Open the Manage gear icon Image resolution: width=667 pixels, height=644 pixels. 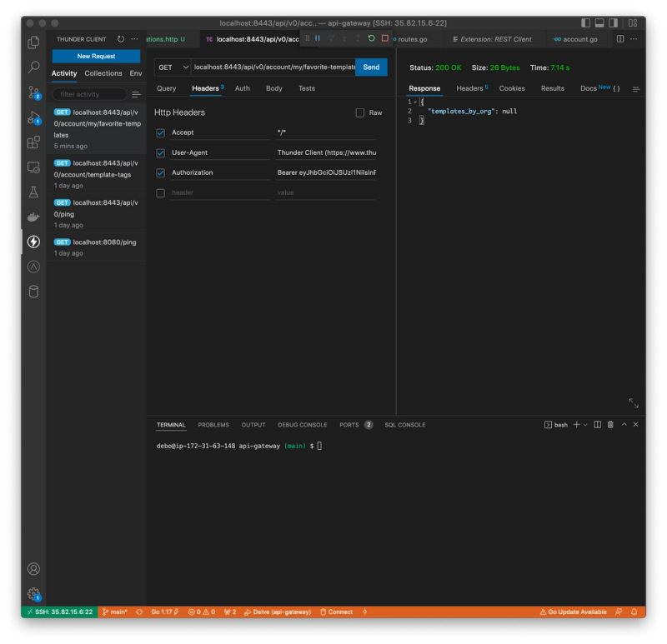pos(33,594)
